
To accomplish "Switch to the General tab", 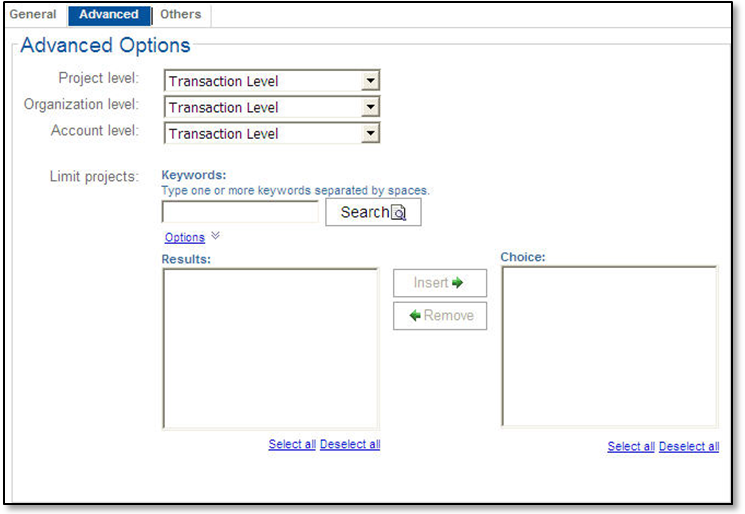I will coord(33,15).
